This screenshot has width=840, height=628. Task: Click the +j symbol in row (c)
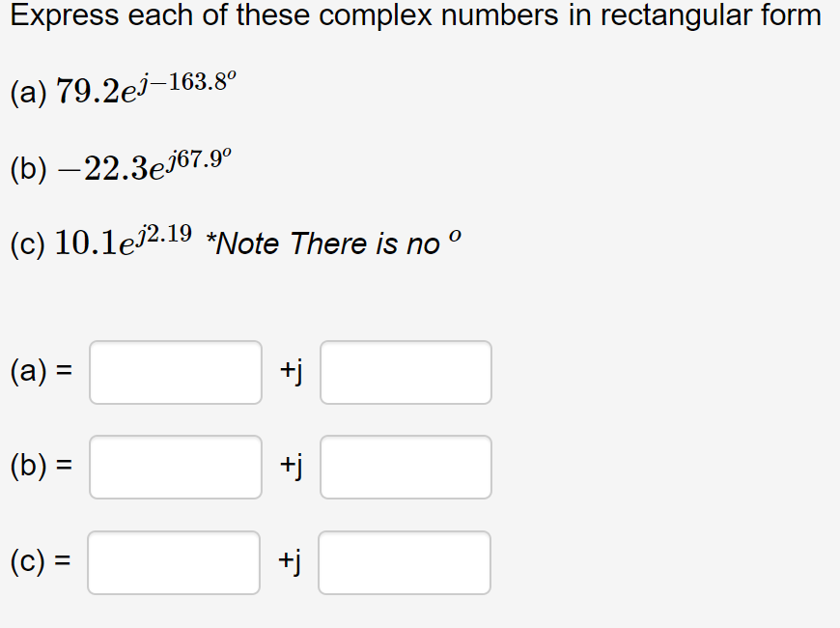(292, 562)
